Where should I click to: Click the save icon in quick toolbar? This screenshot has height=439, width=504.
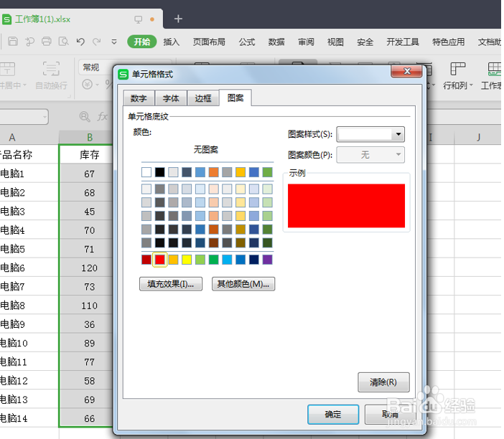coord(13,42)
